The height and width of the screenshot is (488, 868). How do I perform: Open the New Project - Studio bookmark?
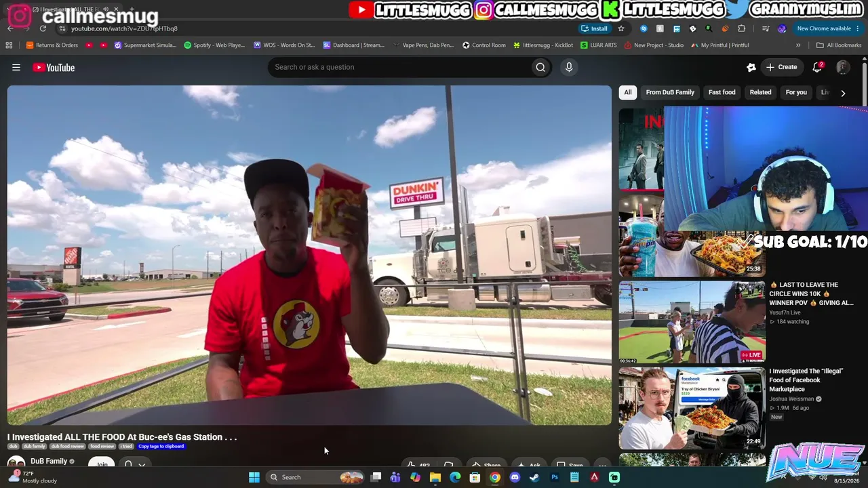coord(654,45)
